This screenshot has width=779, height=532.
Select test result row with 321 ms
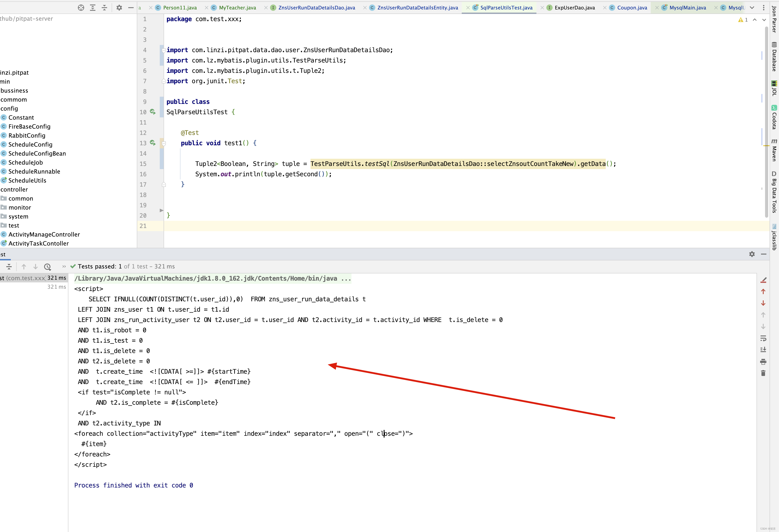(x=34, y=278)
